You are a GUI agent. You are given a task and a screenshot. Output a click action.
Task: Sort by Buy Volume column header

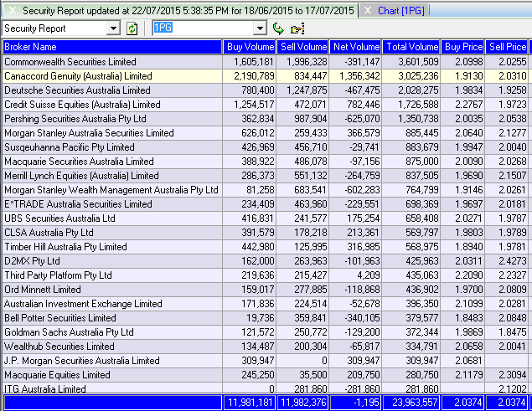(x=250, y=47)
